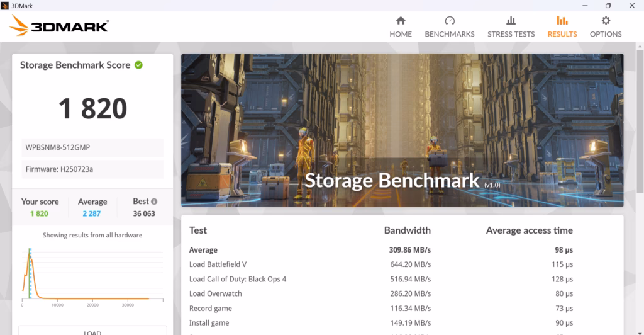Select the Results bar chart icon
Viewport: 644px width, 335px height.
tap(562, 21)
